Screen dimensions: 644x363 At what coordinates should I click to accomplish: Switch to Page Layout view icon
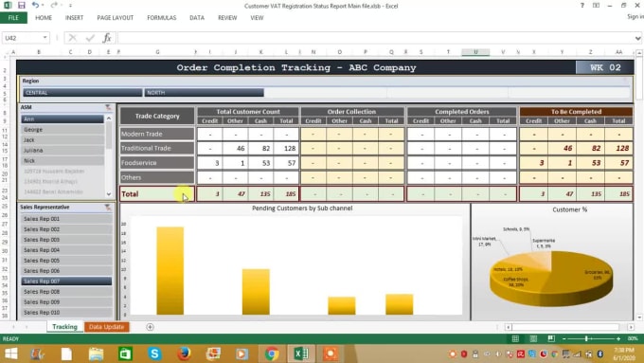point(533,338)
